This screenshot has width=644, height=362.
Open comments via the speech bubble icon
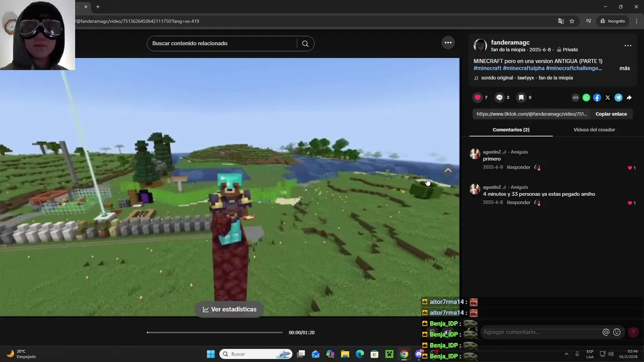click(x=499, y=98)
